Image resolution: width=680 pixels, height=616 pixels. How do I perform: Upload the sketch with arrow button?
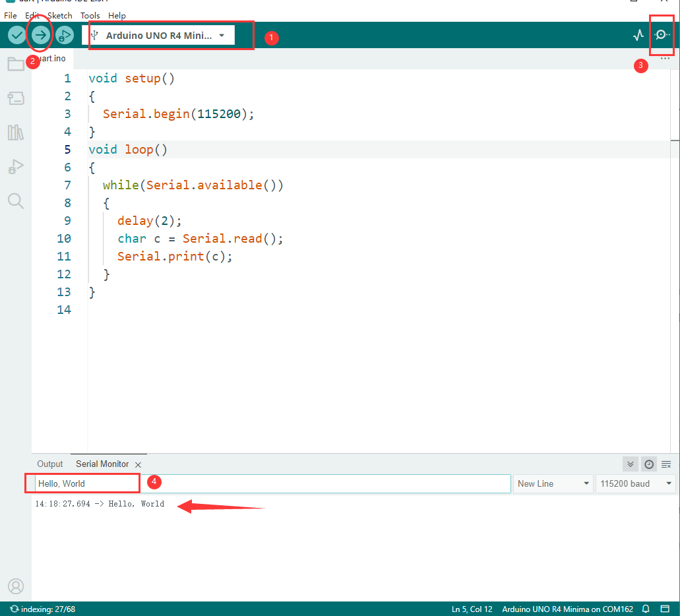(40, 35)
